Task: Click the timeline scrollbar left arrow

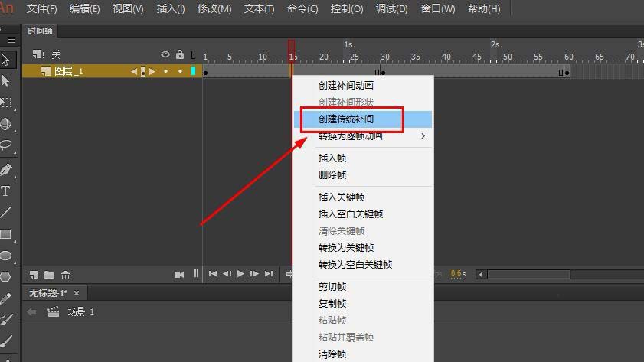Action: pyautogui.click(x=481, y=274)
